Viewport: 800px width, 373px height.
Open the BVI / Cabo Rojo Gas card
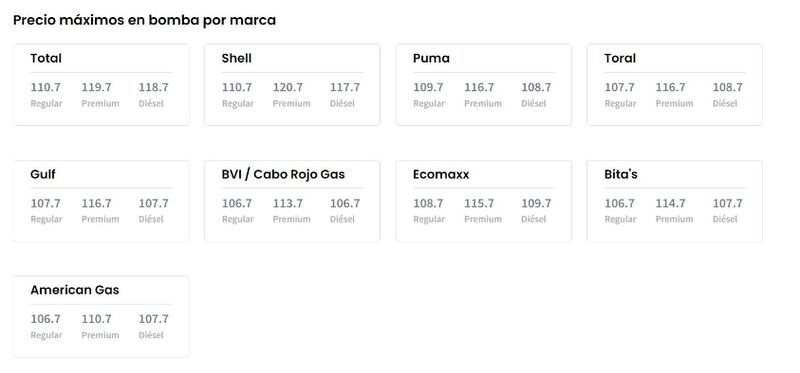292,201
